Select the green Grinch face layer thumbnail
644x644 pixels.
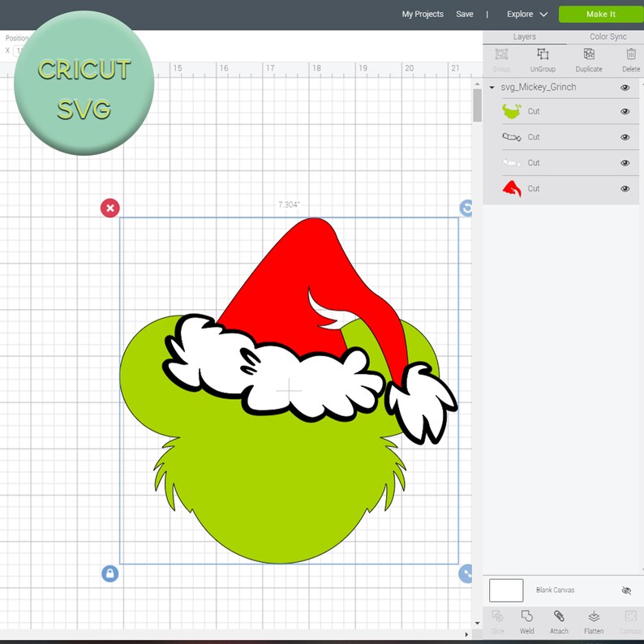511,111
